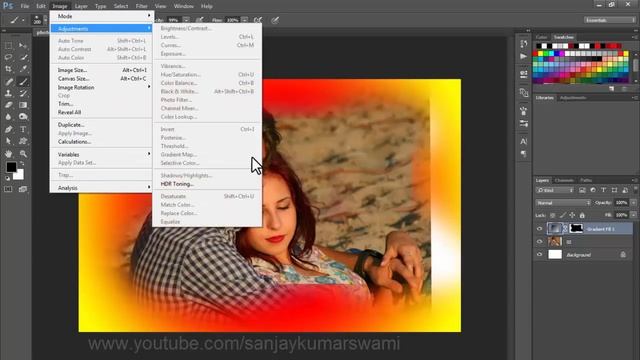Select the Custom Shape tool
This screenshot has height=360, width=640.
(x=23, y=141)
